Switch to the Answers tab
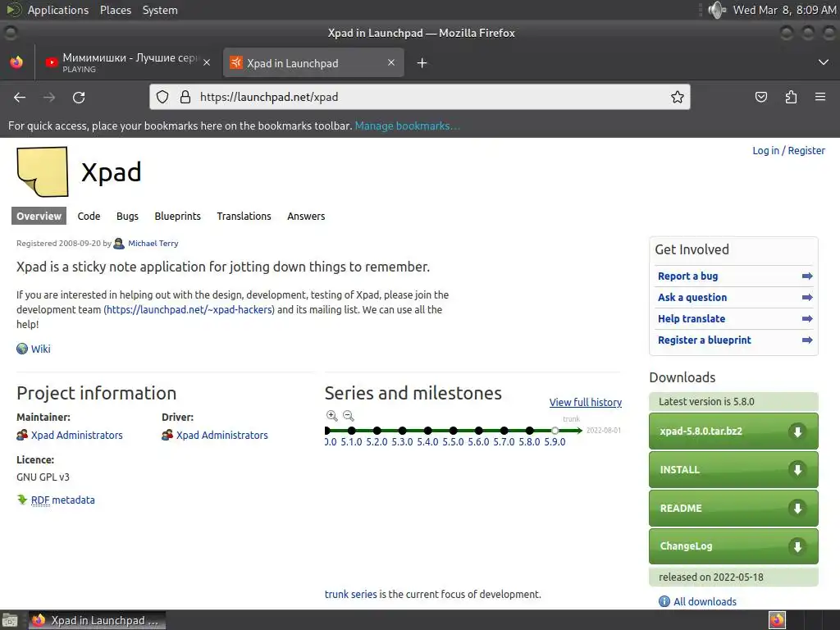840x630 pixels. pos(306,216)
